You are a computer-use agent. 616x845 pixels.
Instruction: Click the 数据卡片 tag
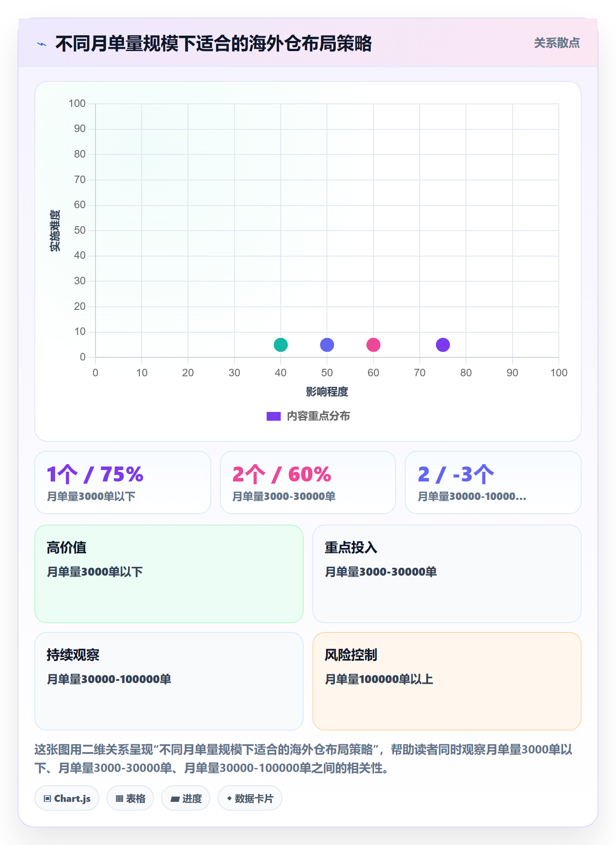tap(250, 798)
